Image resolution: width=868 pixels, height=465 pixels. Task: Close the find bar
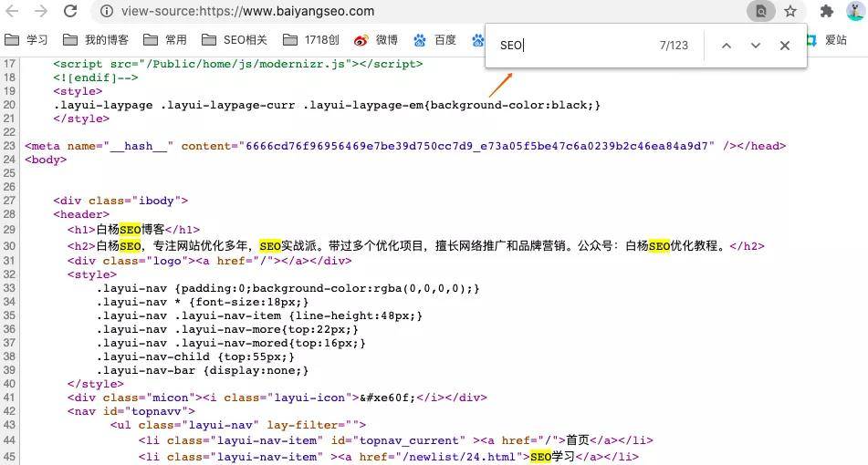tap(784, 46)
